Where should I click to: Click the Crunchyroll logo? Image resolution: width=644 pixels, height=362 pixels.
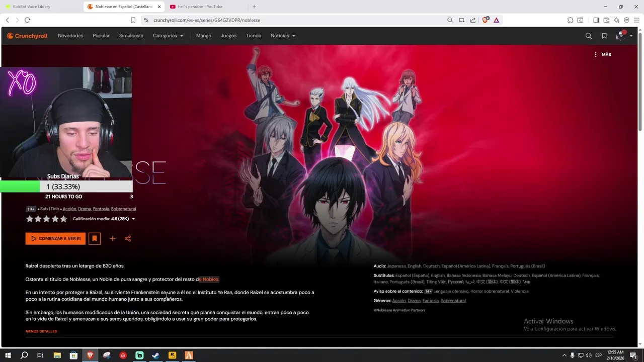[x=27, y=36]
